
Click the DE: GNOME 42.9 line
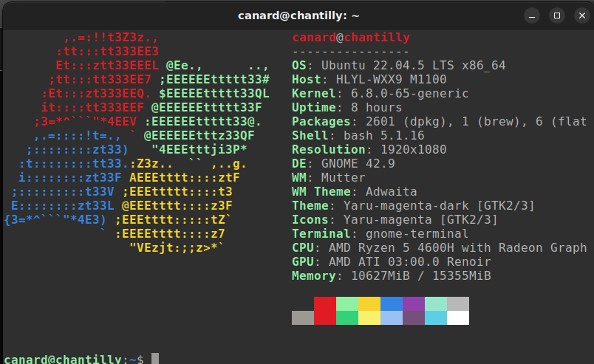[344, 163]
